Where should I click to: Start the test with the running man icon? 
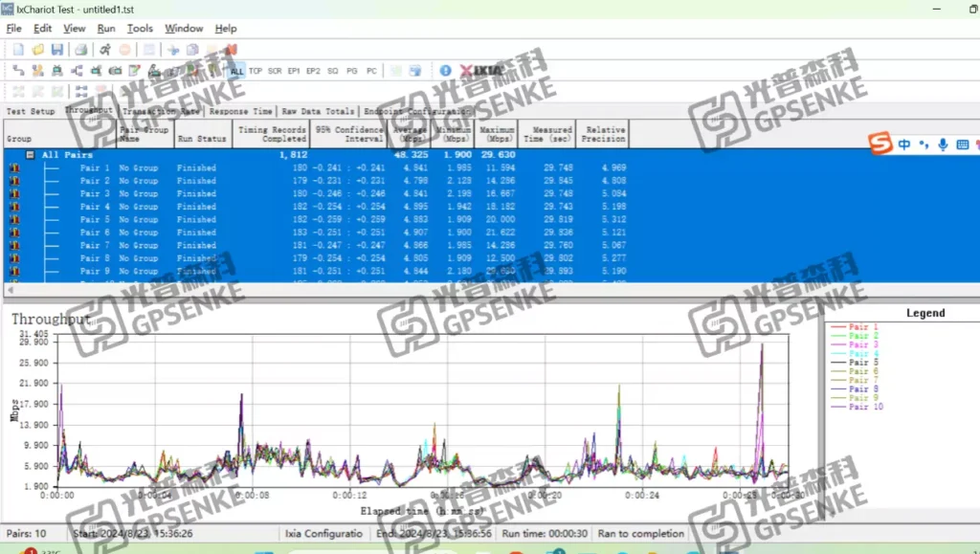(x=105, y=50)
